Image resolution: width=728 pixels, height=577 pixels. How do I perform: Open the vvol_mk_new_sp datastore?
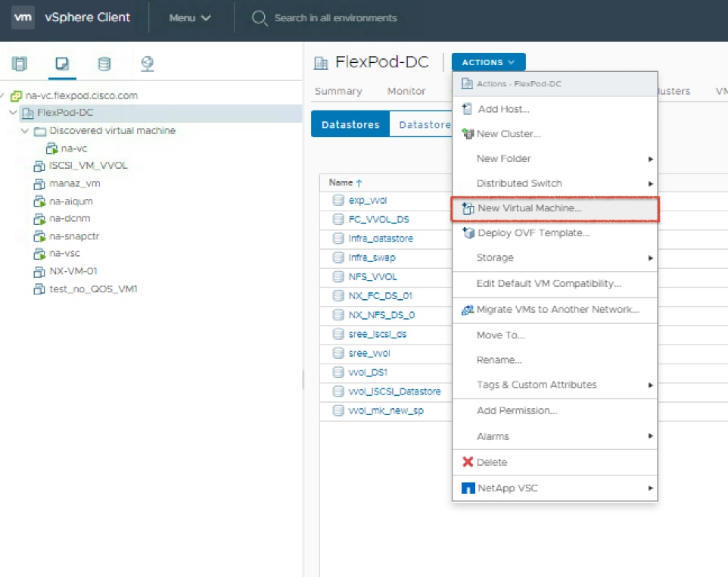pos(386,410)
